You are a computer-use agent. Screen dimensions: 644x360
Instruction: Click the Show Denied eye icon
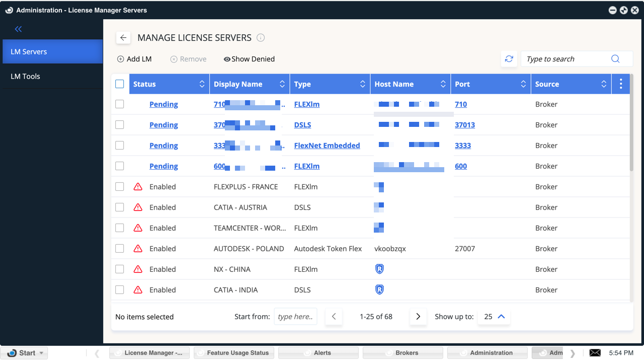227,59
